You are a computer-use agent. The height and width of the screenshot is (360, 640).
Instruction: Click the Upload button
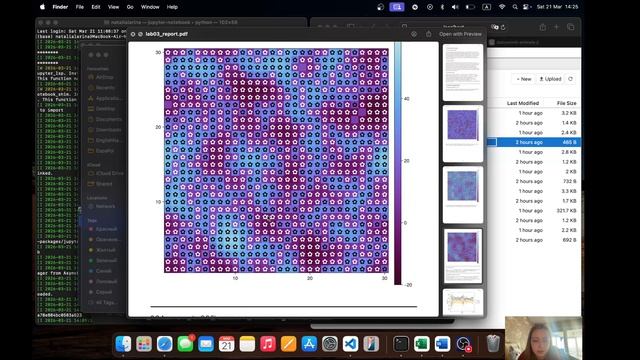coord(550,79)
